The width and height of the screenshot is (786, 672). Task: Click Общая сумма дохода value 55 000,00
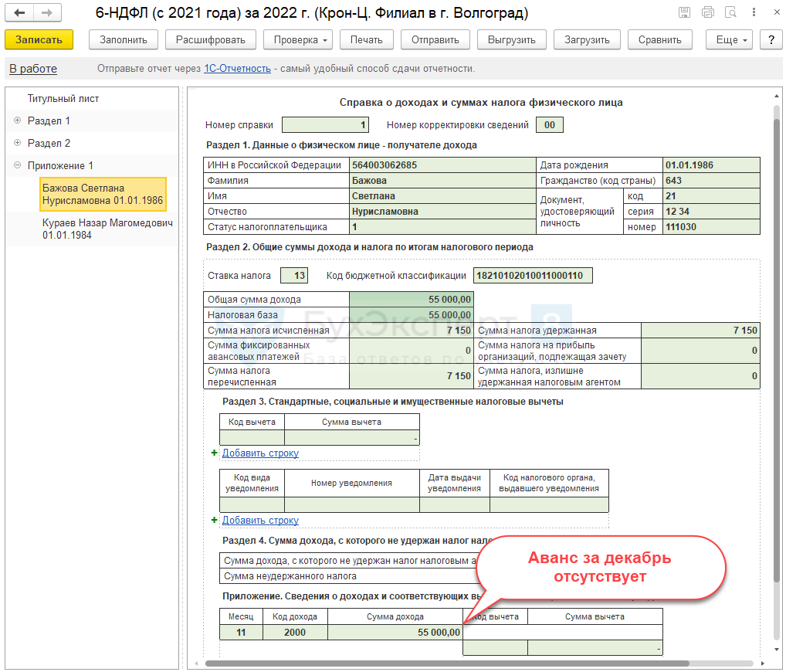[411, 300]
